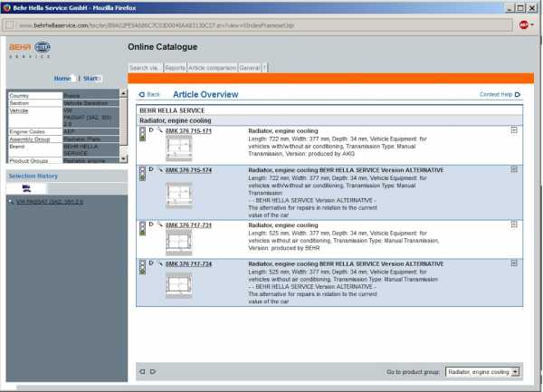Click the car icon in Selection History
Viewport: 543px width, 392px height.
click(x=25, y=188)
